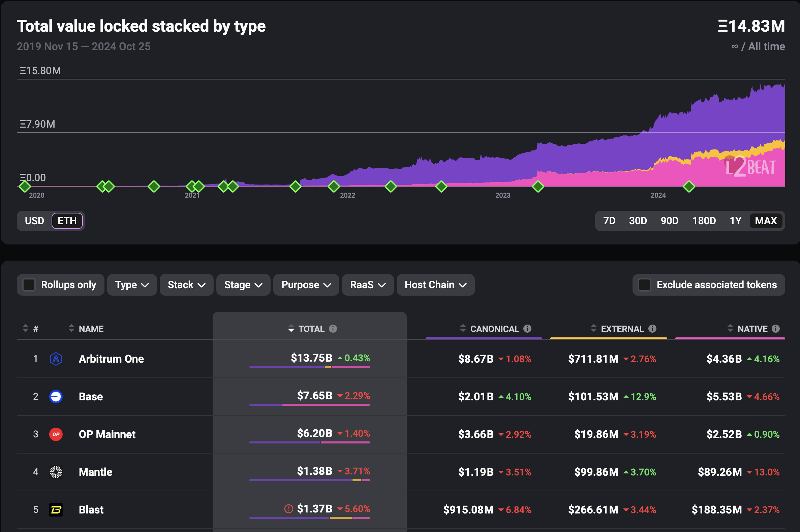Click the date range 2019 Nov 15 — 2024 Oct 25

pos(84,46)
